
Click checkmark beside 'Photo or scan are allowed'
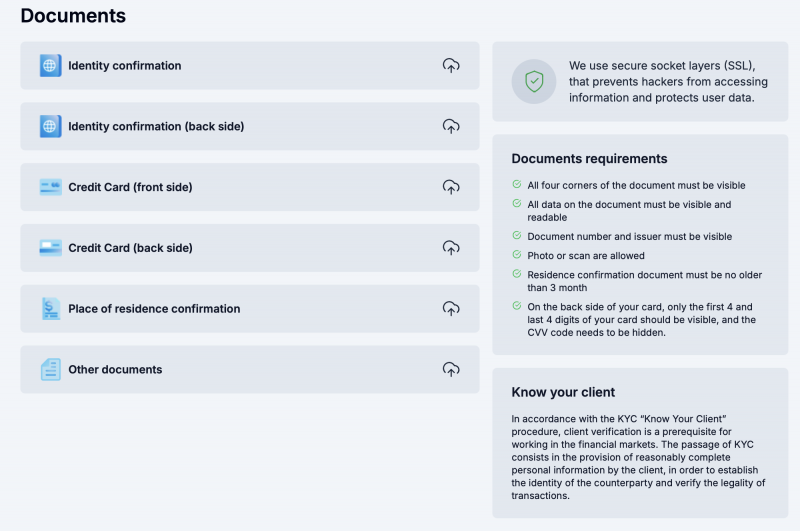click(x=517, y=255)
